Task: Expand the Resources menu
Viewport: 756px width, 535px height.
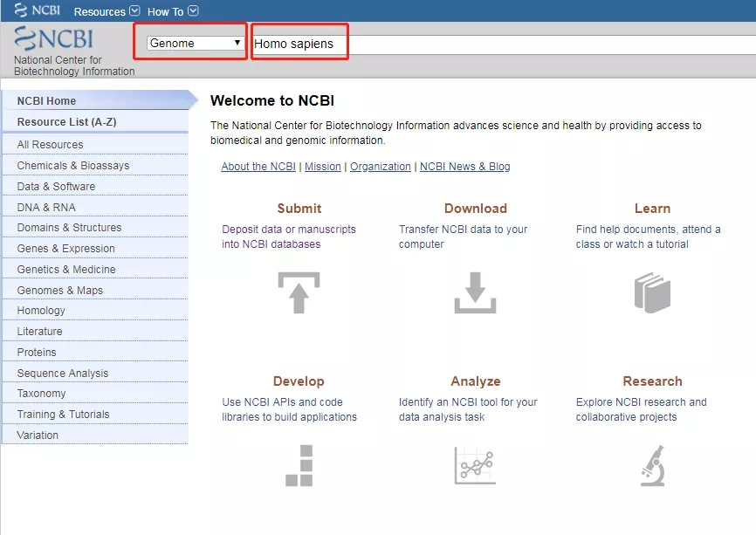Action: click(x=107, y=11)
